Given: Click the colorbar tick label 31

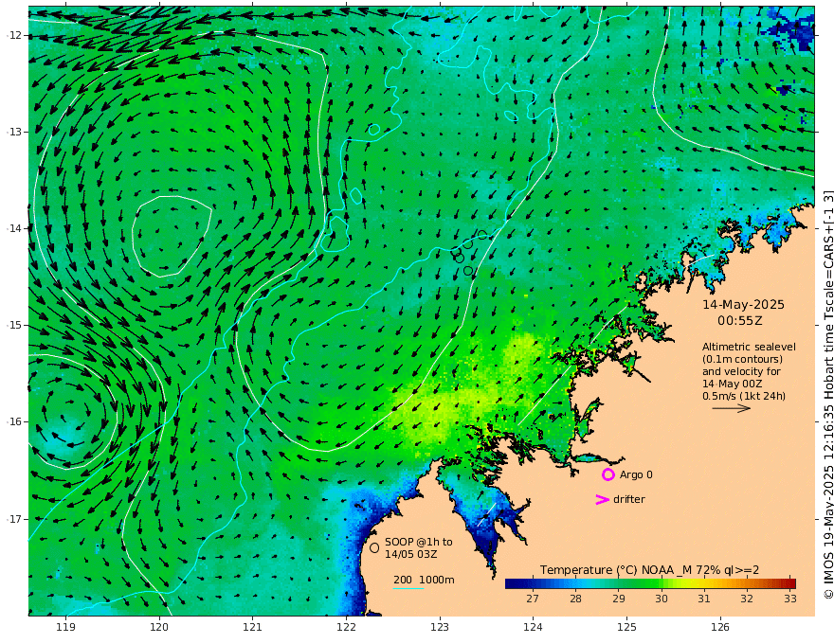Looking at the screenshot, I should pyautogui.click(x=703, y=599).
